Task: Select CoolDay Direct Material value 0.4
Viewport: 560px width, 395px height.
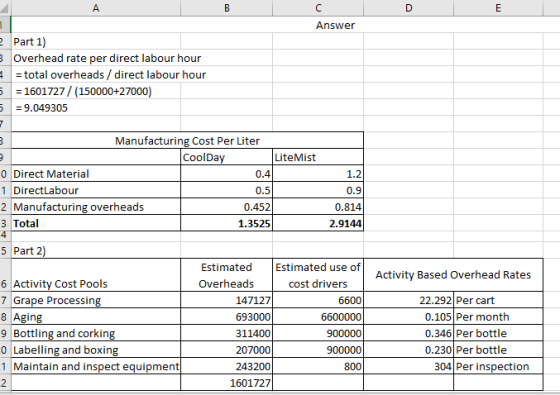Action: pyautogui.click(x=226, y=174)
